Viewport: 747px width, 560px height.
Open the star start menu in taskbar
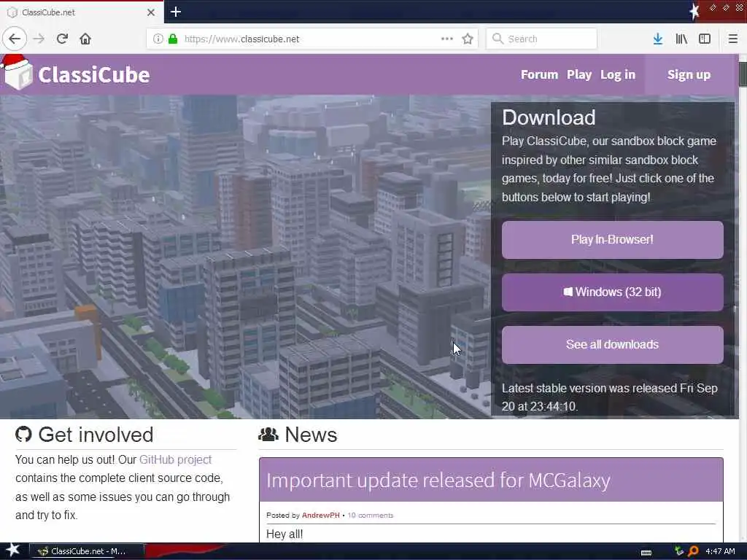point(12,551)
